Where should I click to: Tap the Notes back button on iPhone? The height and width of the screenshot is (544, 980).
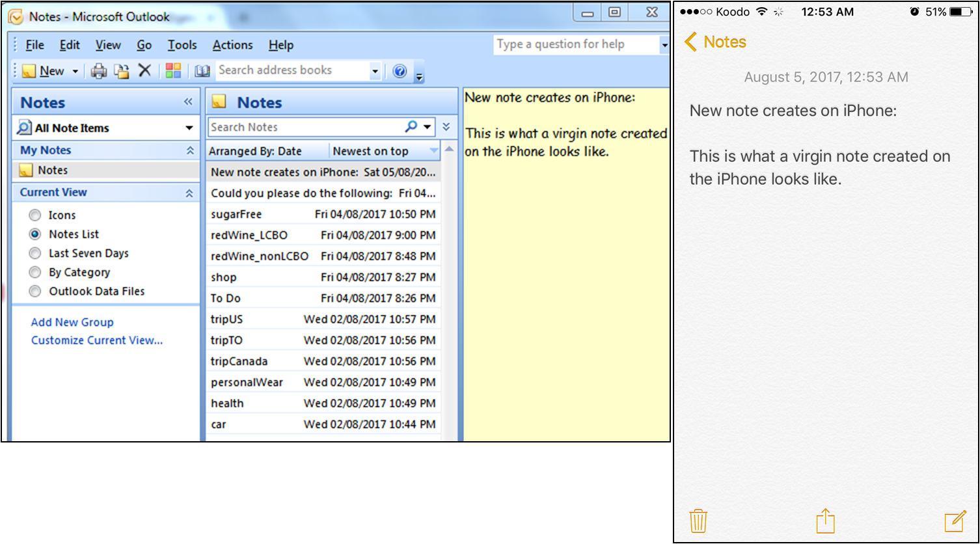715,42
